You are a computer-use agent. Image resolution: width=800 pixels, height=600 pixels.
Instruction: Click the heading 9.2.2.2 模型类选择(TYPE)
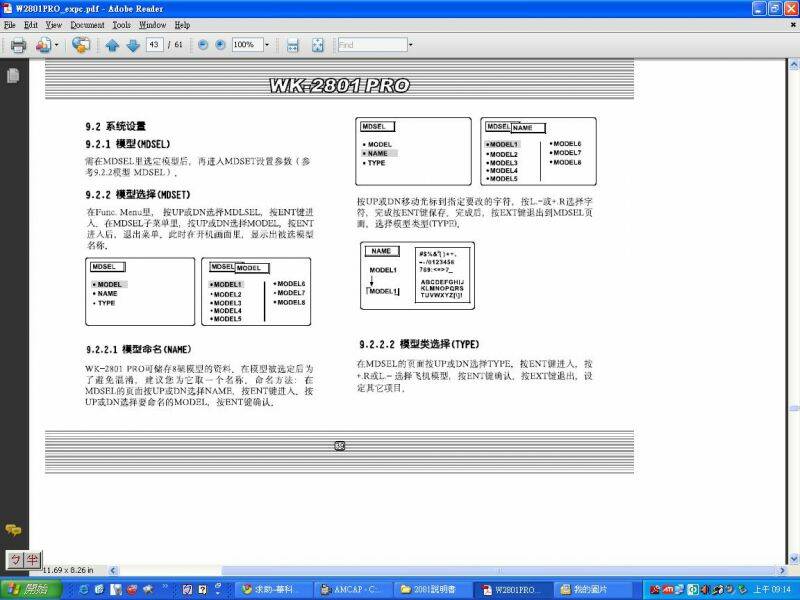[x=419, y=344]
